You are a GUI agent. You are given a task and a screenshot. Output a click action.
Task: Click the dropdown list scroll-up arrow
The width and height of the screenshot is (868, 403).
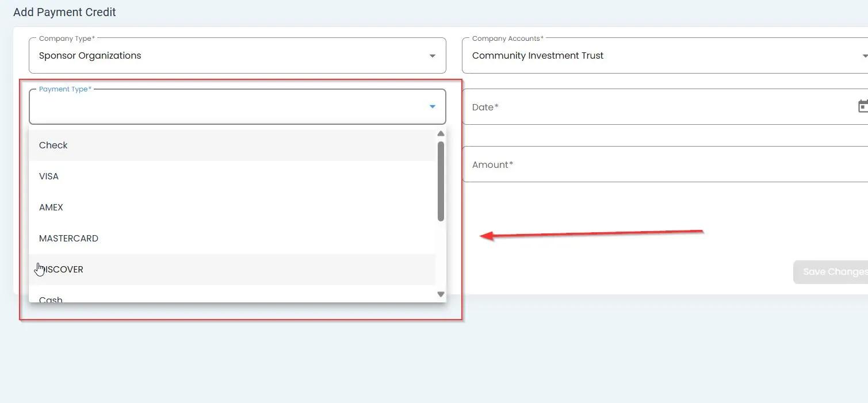(441, 134)
